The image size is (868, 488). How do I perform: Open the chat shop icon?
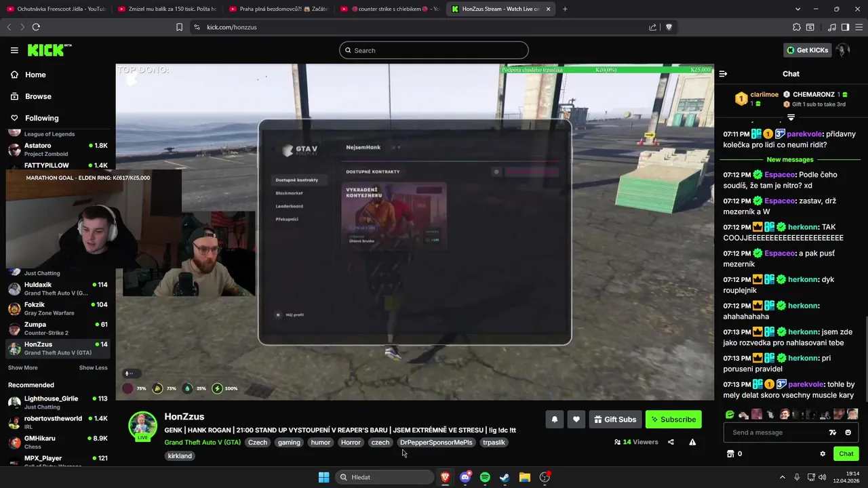pyautogui.click(x=730, y=454)
